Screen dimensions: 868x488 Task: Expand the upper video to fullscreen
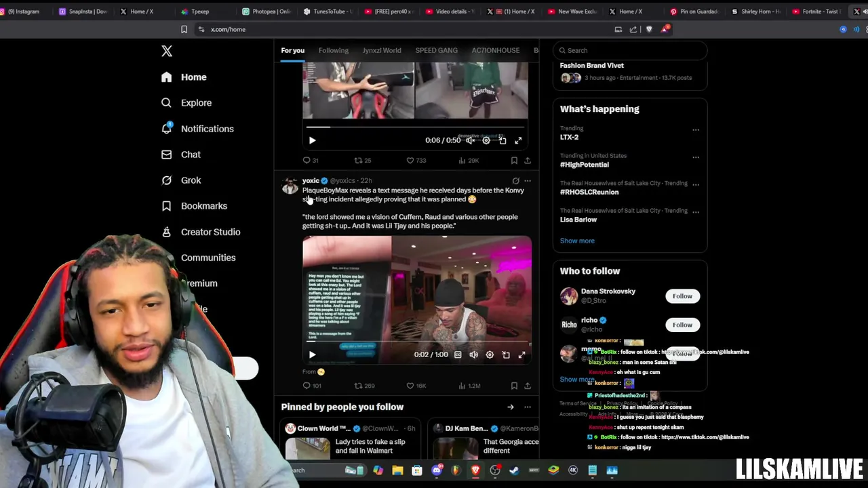[518, 140]
